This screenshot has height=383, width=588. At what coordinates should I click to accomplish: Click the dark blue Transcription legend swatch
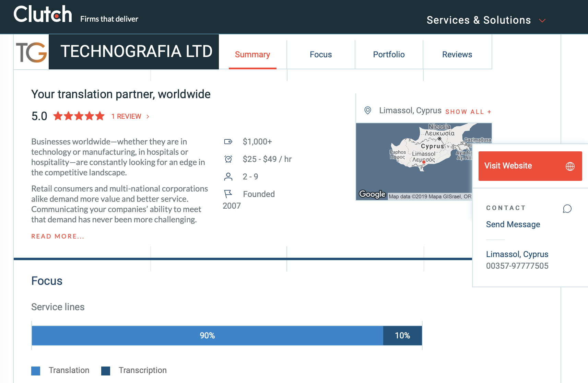point(106,371)
